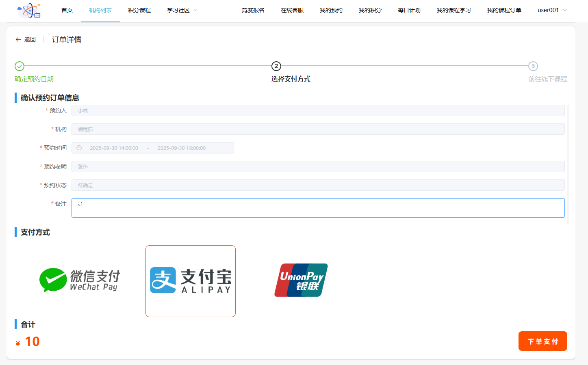Click the clock icon in 预约时间 field
The width and height of the screenshot is (588, 365).
79,148
